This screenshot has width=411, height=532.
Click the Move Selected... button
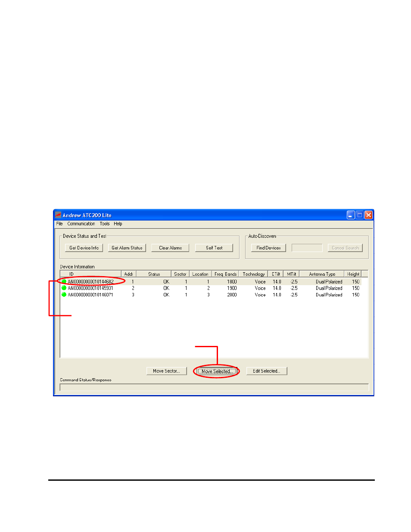[216, 371]
